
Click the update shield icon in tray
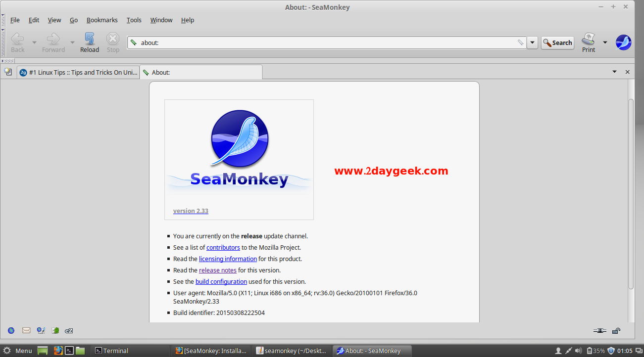(611, 351)
